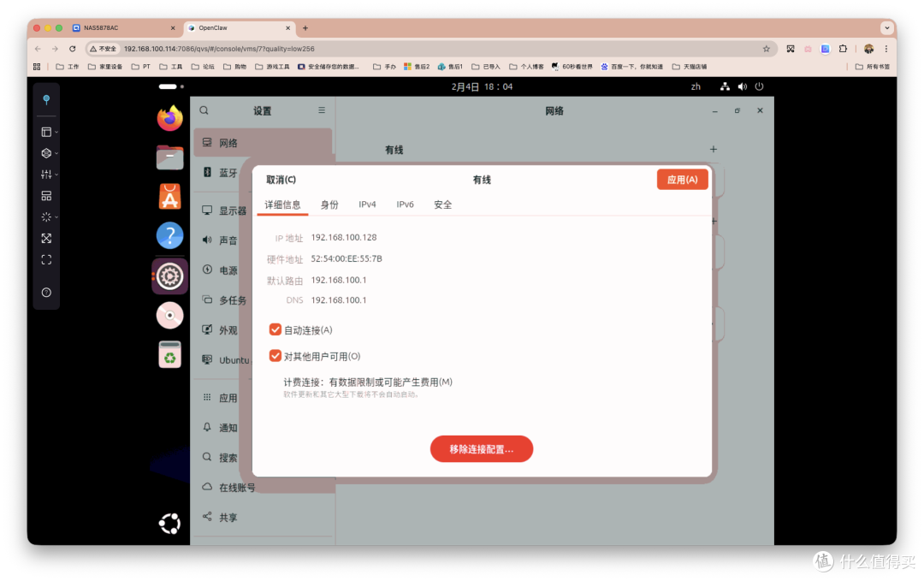Open the sliders adjustment tool in console sidebar
The width and height of the screenshot is (924, 581).
pos(46,174)
